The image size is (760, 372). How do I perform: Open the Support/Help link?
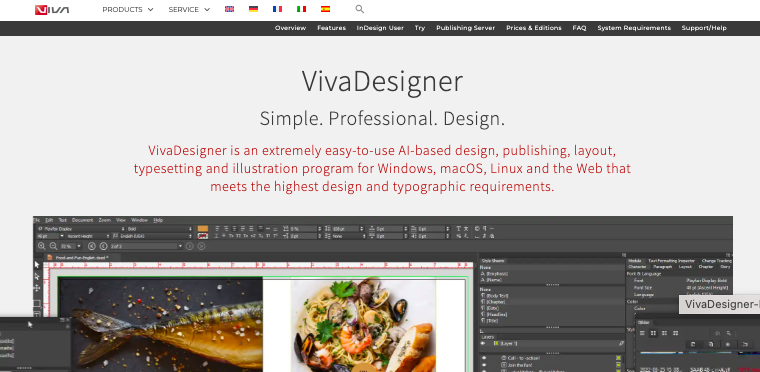click(x=704, y=28)
